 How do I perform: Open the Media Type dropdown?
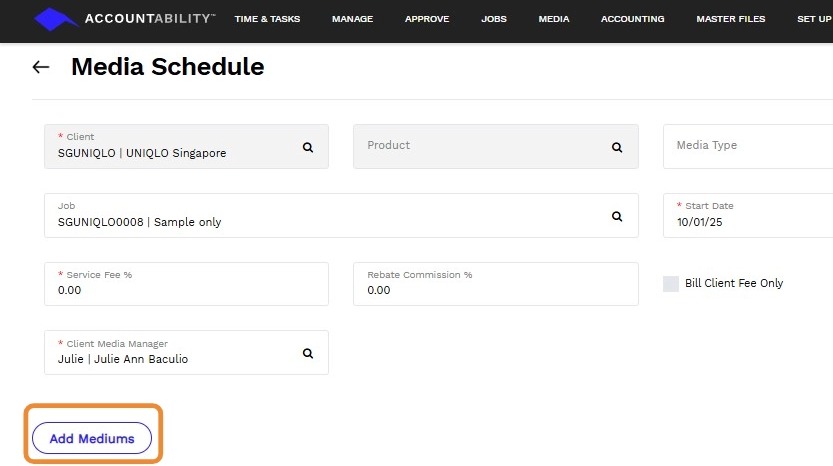pyautogui.click(x=748, y=146)
